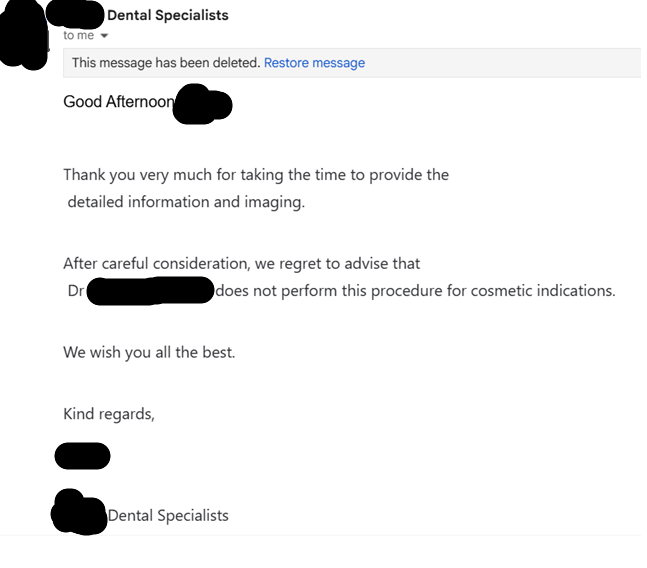The height and width of the screenshot is (568, 647).
Task: Click the redacted practice name in signature
Action: (79, 513)
